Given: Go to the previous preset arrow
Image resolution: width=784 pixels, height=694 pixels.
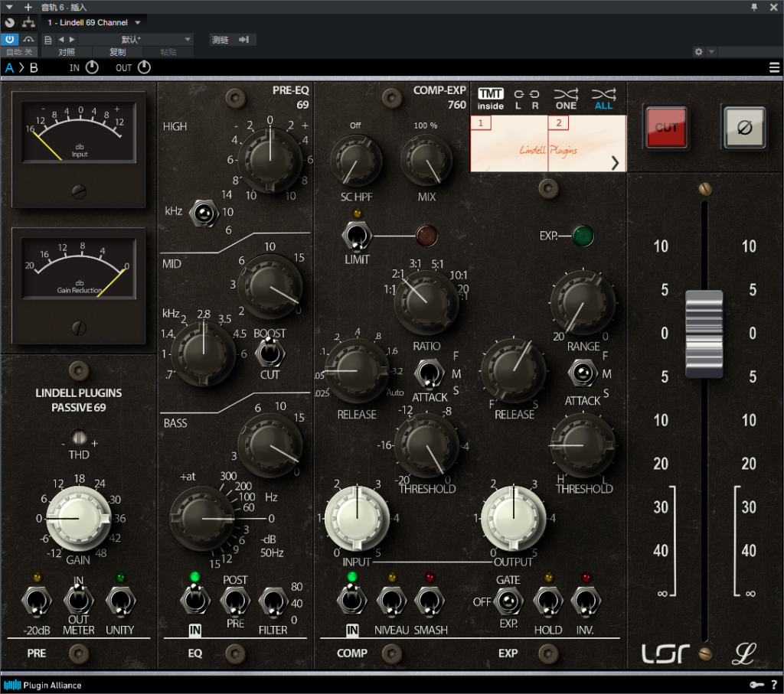Looking at the screenshot, I should [61, 39].
